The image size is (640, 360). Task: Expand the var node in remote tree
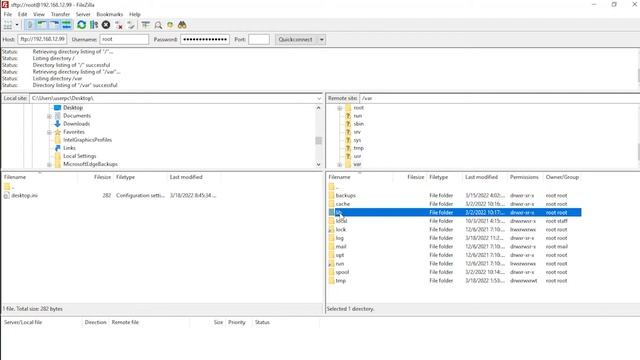click(x=340, y=164)
